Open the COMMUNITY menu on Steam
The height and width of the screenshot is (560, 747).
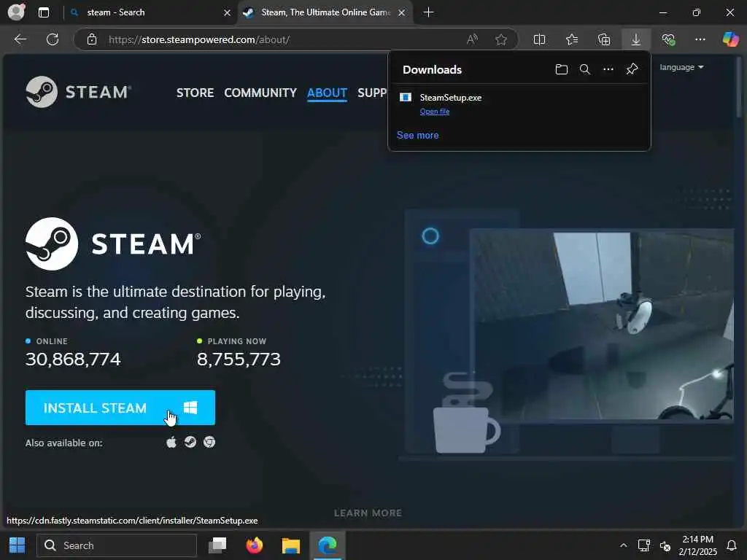260,93
